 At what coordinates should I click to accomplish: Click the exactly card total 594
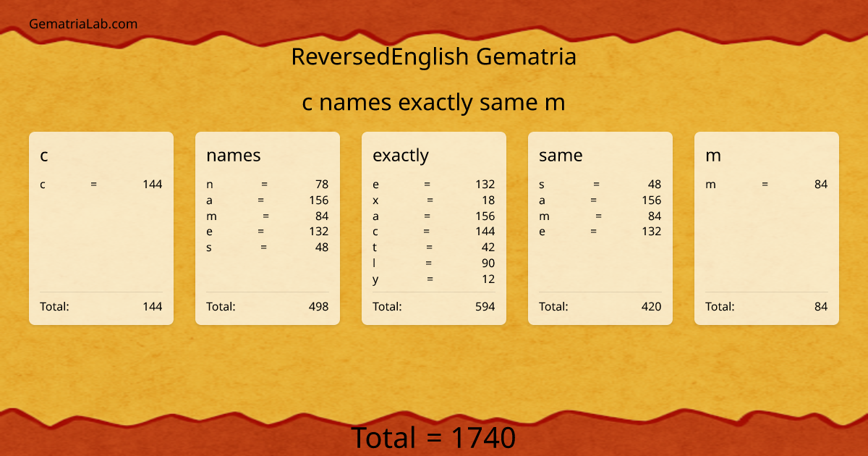click(x=485, y=307)
